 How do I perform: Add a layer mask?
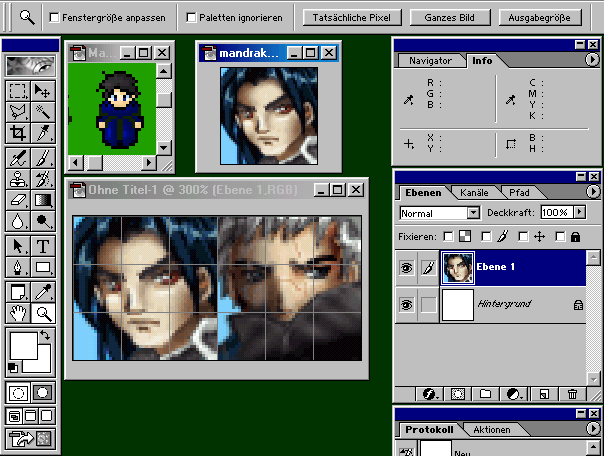tap(458, 394)
